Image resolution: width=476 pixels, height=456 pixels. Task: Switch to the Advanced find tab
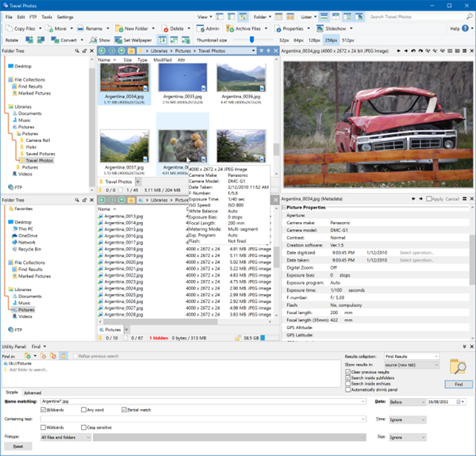(x=32, y=393)
